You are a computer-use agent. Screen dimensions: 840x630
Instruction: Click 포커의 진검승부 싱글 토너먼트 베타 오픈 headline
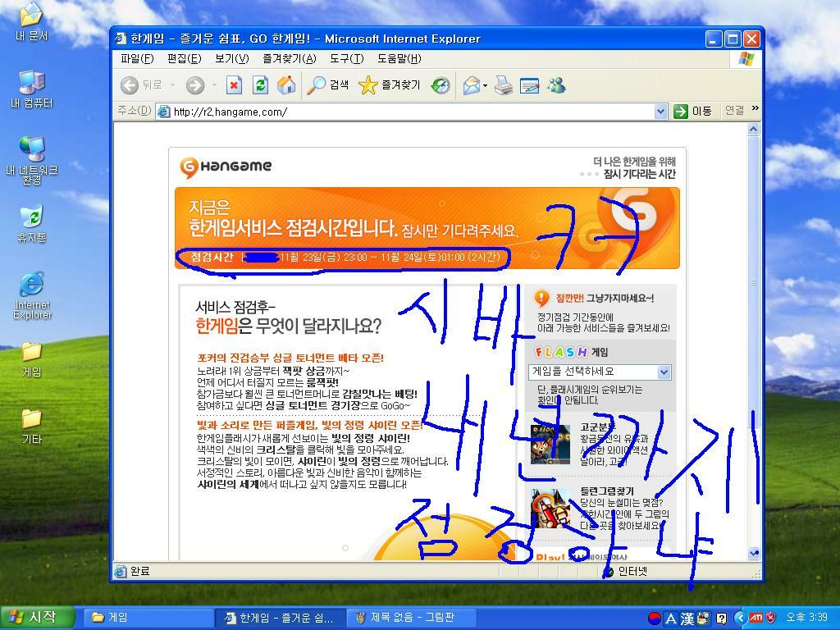coord(290,358)
